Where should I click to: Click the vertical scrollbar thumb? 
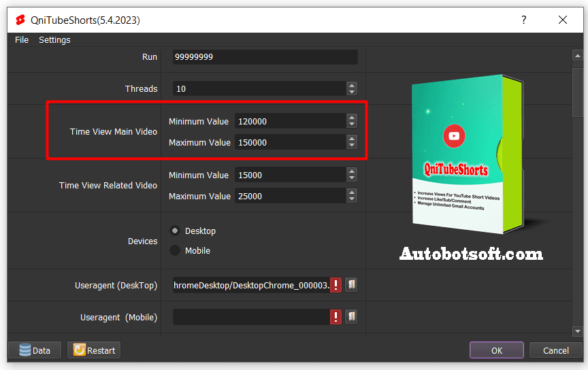coord(578,92)
